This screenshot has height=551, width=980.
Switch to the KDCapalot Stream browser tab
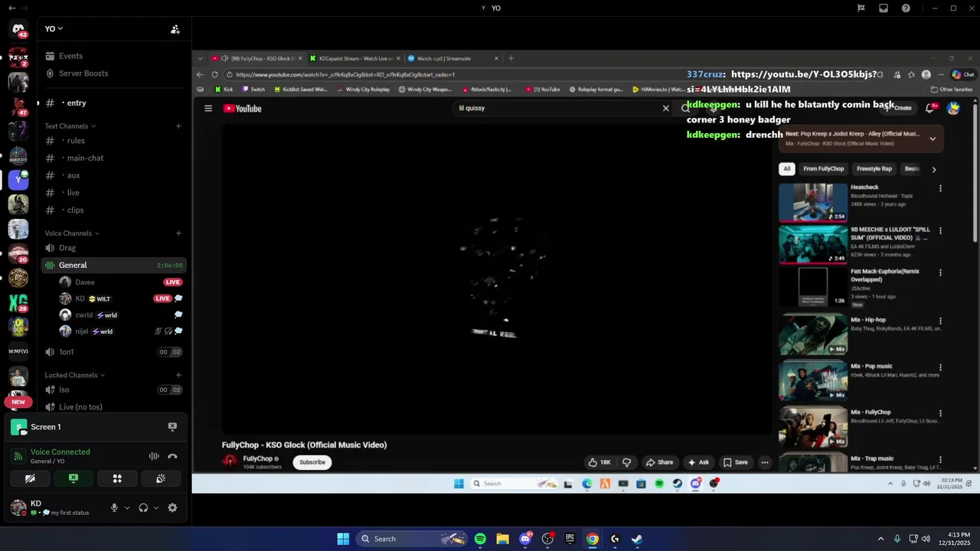pyautogui.click(x=355, y=58)
